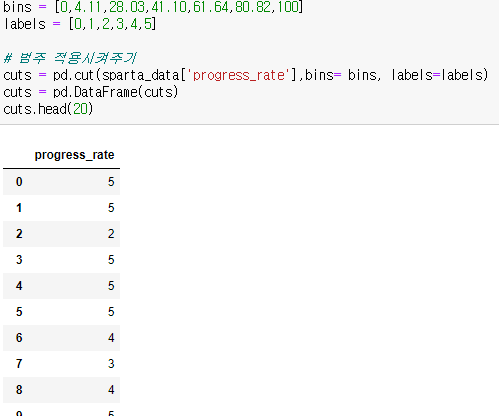Screen dimensions: 499x416
Task: Click the 80.82 value in bins
Action: click(253, 7)
